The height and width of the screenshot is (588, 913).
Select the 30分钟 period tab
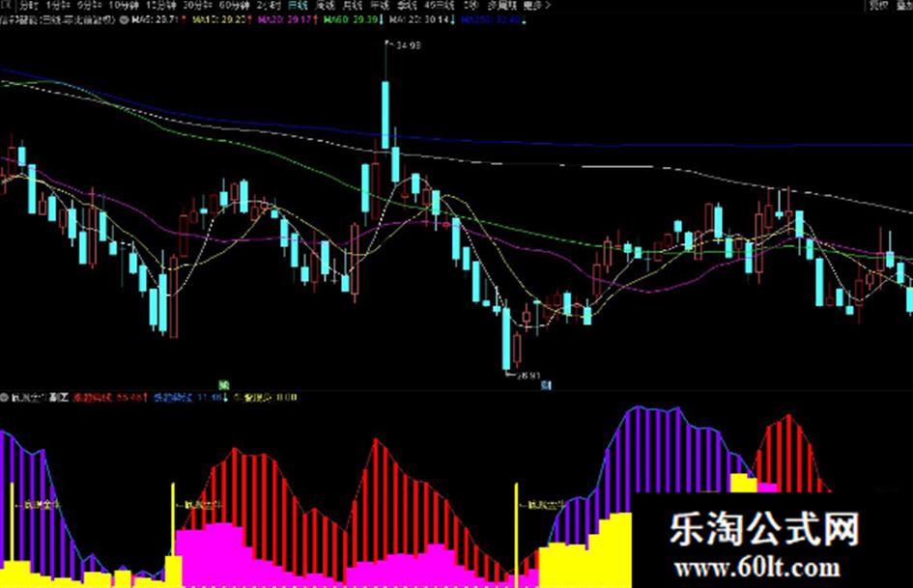coord(198,5)
